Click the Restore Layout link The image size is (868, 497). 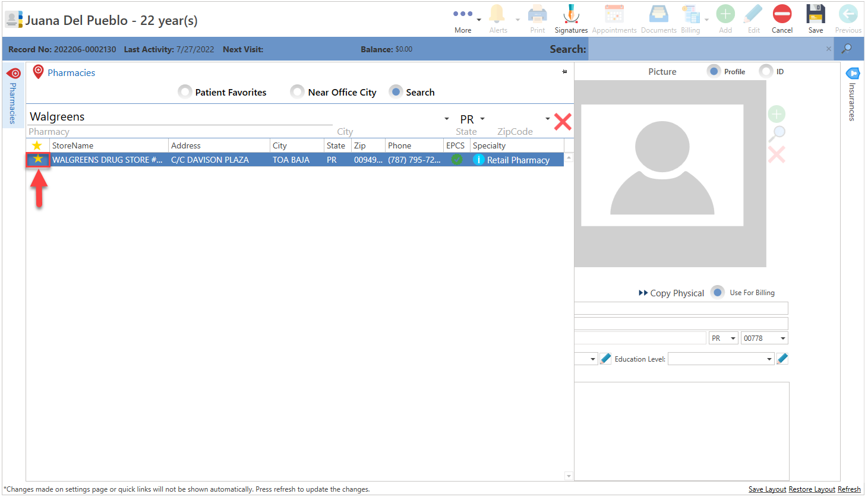tap(812, 489)
